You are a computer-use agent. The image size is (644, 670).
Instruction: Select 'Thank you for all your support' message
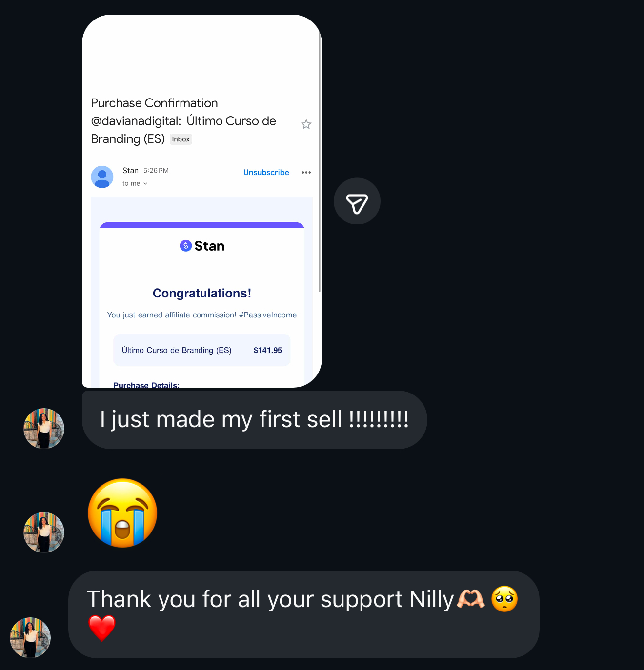304,614
